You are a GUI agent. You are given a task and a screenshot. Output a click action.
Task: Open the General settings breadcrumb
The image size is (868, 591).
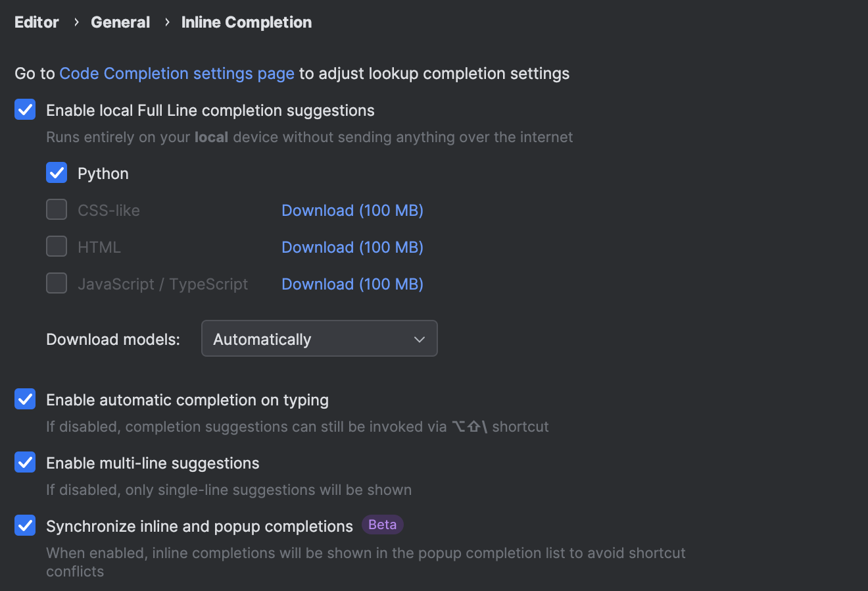pos(120,22)
